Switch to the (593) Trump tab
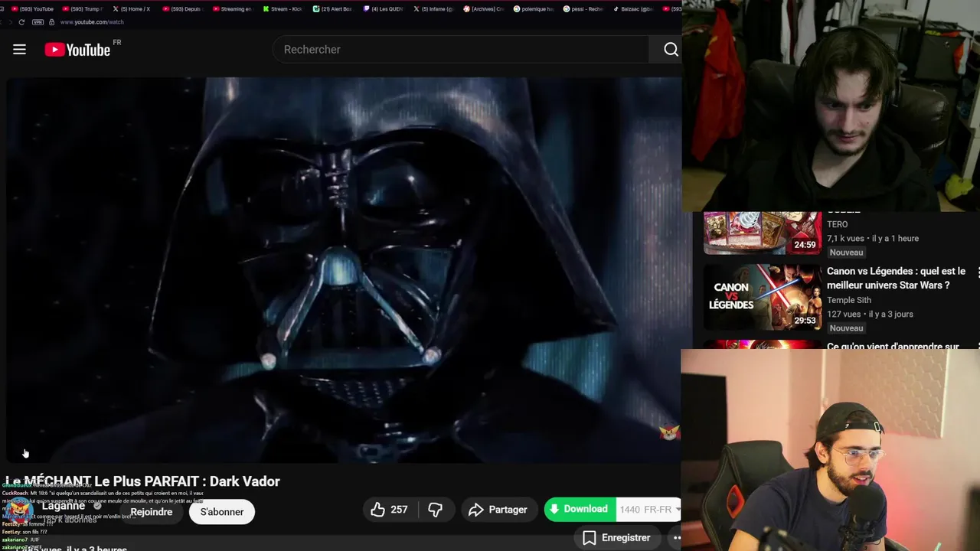Image resolution: width=980 pixels, height=551 pixels. (82, 9)
